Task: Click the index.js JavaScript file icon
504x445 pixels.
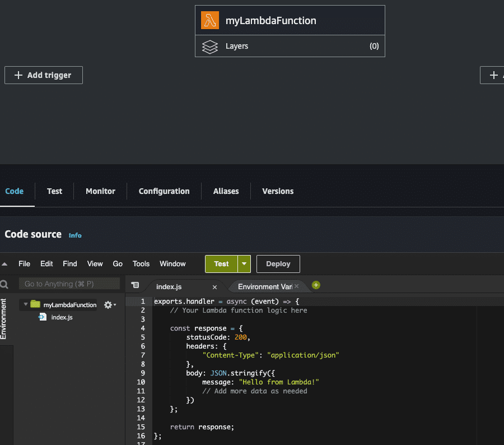Action: [x=42, y=317]
